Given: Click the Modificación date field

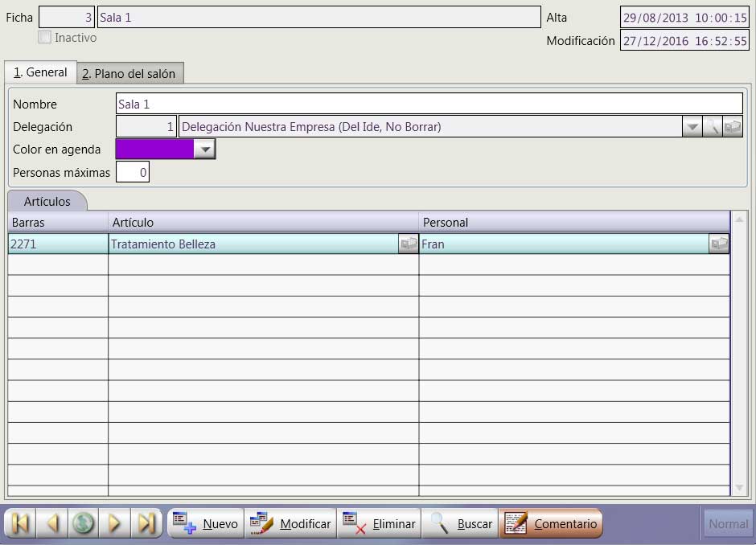Looking at the screenshot, I should pos(684,40).
